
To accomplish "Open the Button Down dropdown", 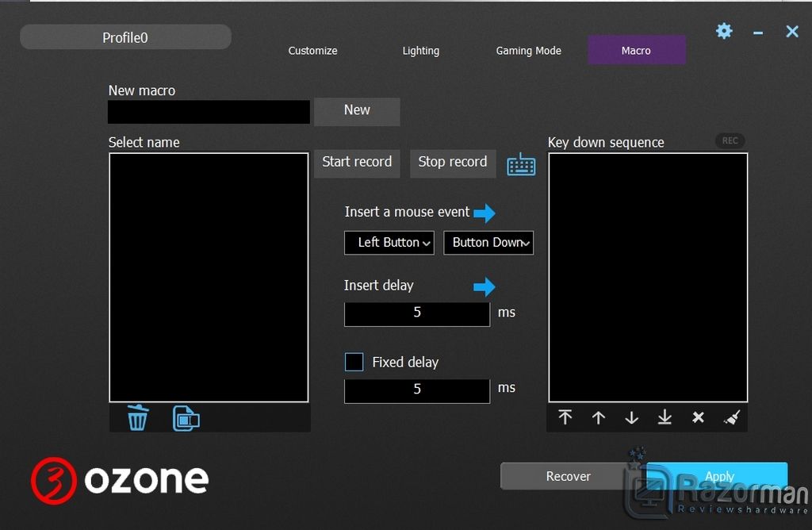I will point(488,243).
